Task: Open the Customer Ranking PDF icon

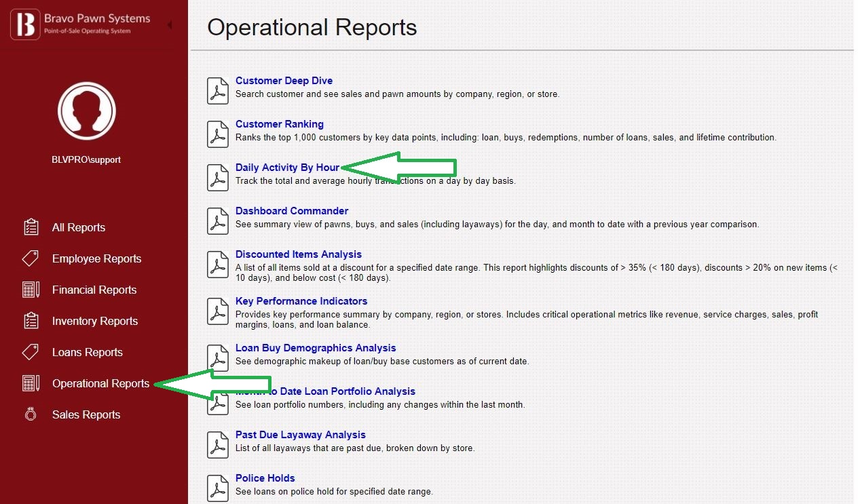Action: pos(218,134)
